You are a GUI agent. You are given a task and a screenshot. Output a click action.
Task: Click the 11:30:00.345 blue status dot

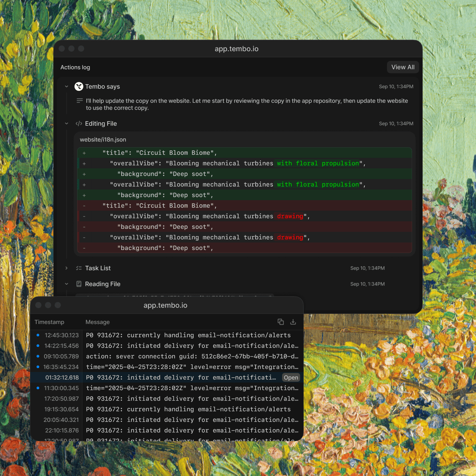(x=38, y=388)
